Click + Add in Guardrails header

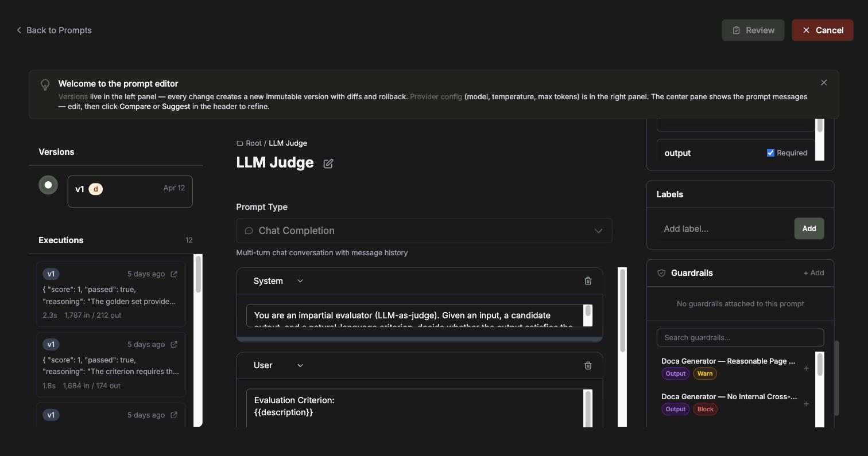pyautogui.click(x=813, y=273)
